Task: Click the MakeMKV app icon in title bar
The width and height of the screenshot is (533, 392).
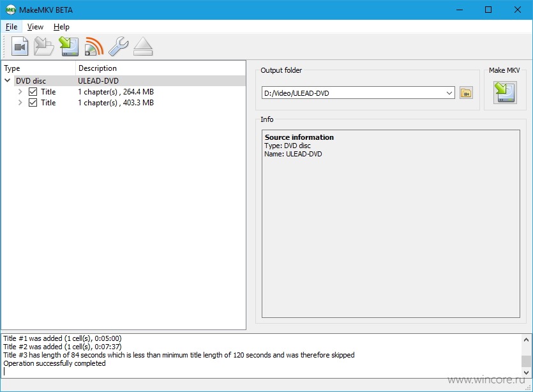Action: (x=10, y=10)
